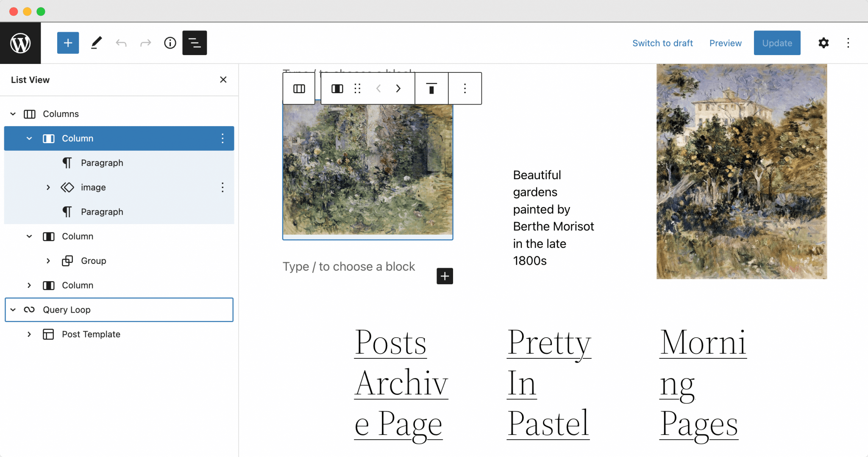The image size is (868, 457).
Task: Click the empty paragraph placeholder field
Action: pyautogui.click(x=349, y=266)
